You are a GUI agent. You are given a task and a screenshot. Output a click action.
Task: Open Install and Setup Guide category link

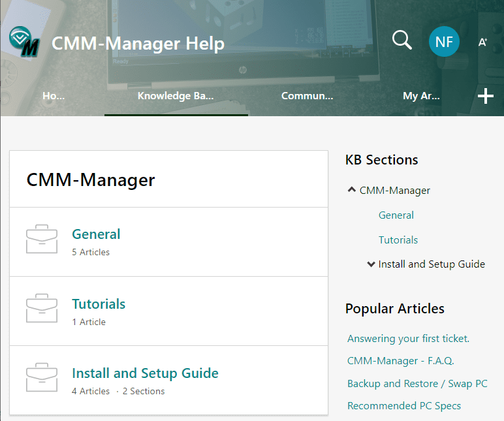pos(146,373)
